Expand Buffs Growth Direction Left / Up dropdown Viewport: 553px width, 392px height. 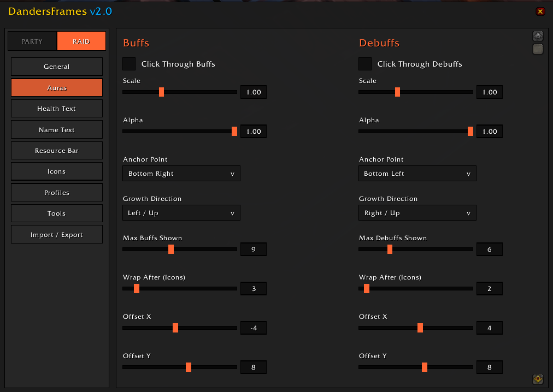[x=181, y=213]
